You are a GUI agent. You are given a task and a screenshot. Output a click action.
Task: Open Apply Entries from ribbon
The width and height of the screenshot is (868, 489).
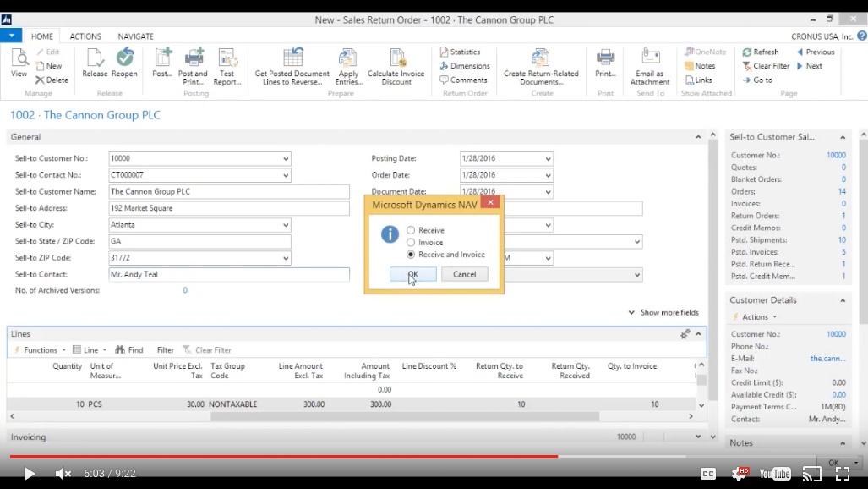pos(348,67)
